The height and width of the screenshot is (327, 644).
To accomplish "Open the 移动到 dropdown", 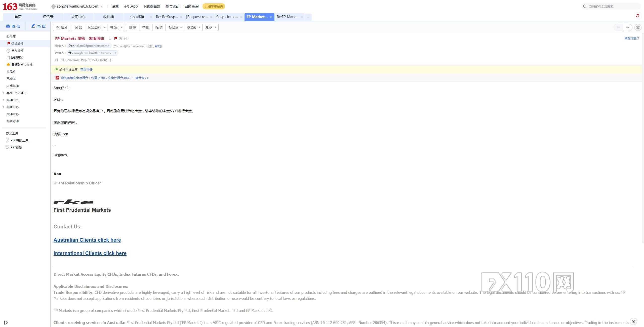I will 193,27.
